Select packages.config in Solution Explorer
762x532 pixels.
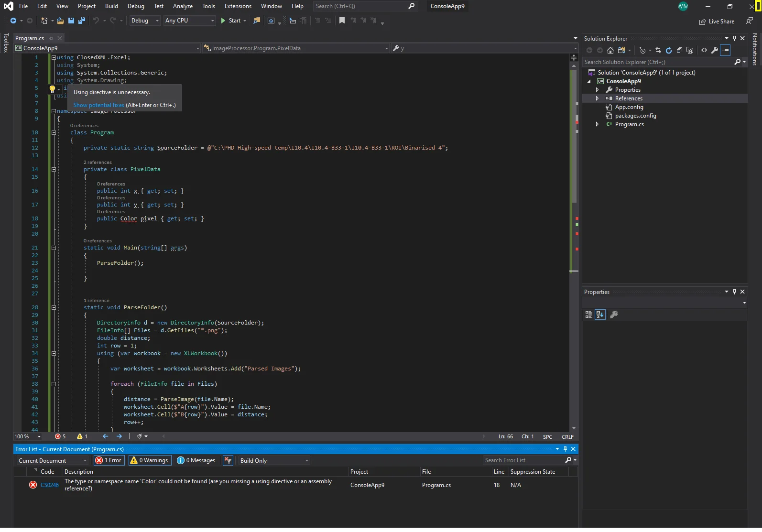[x=635, y=116]
